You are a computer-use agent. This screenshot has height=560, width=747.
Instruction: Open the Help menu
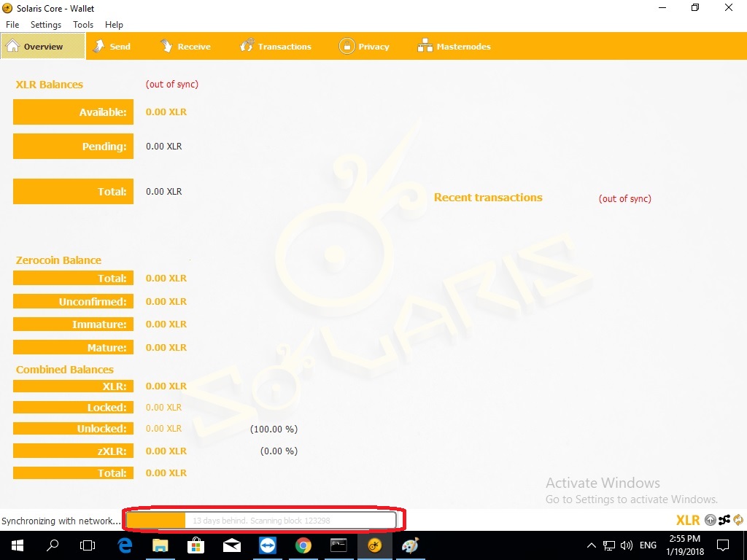point(114,25)
